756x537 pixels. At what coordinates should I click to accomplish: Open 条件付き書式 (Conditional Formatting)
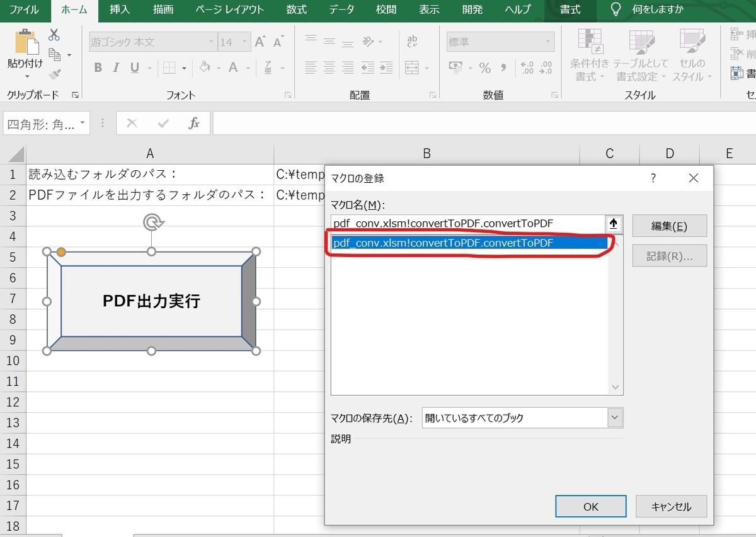589,54
